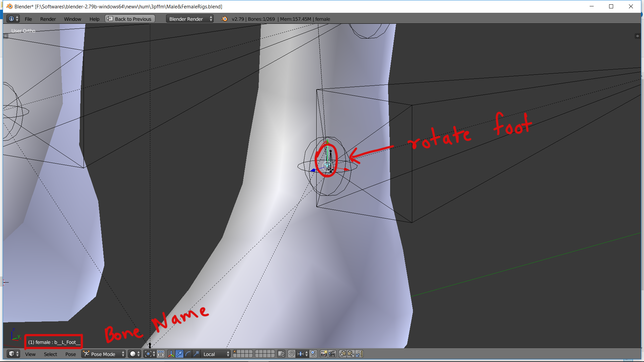Expand the properties region plus icon
Image resolution: width=644 pixels, height=362 pixels.
coord(637,36)
